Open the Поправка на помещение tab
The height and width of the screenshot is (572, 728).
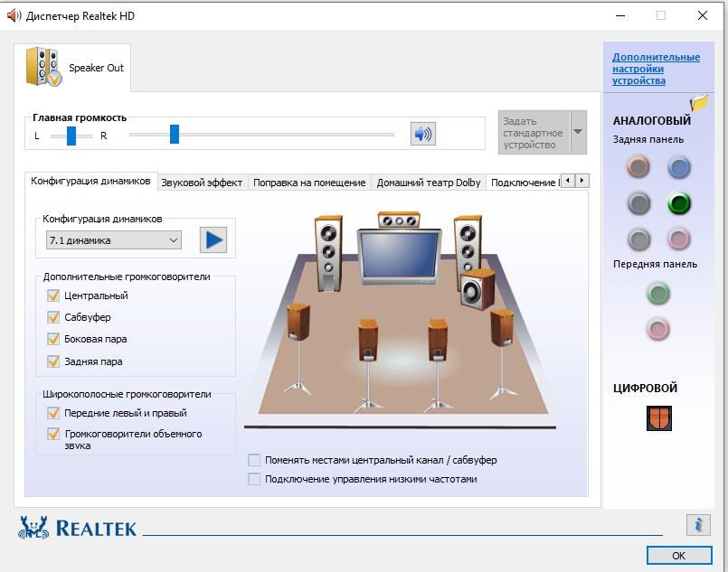309,183
